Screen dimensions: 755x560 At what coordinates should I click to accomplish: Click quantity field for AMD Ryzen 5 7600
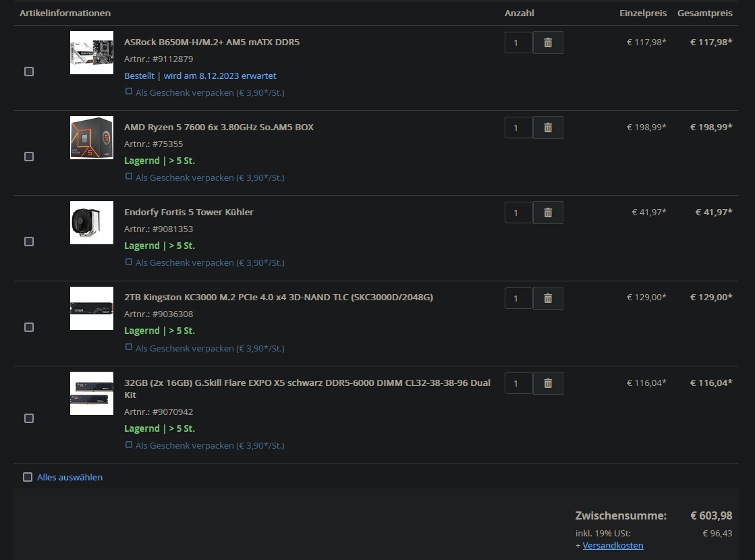point(519,128)
